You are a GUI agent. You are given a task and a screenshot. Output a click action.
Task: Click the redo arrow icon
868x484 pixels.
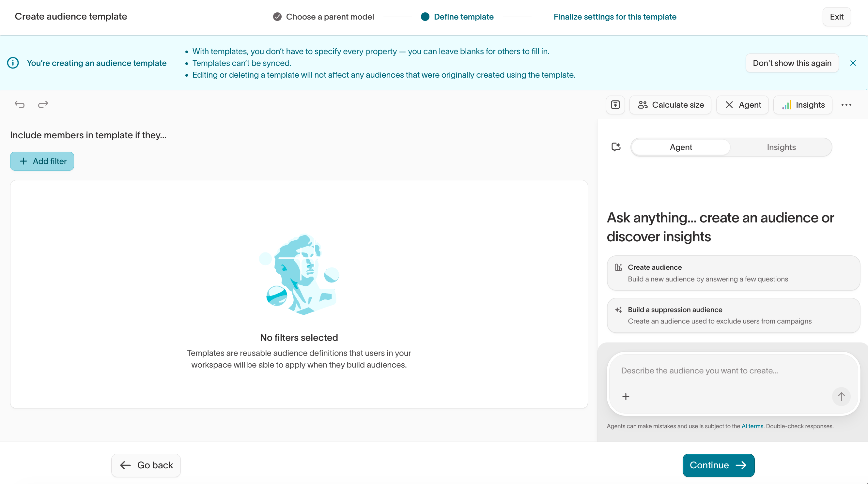[43, 105]
